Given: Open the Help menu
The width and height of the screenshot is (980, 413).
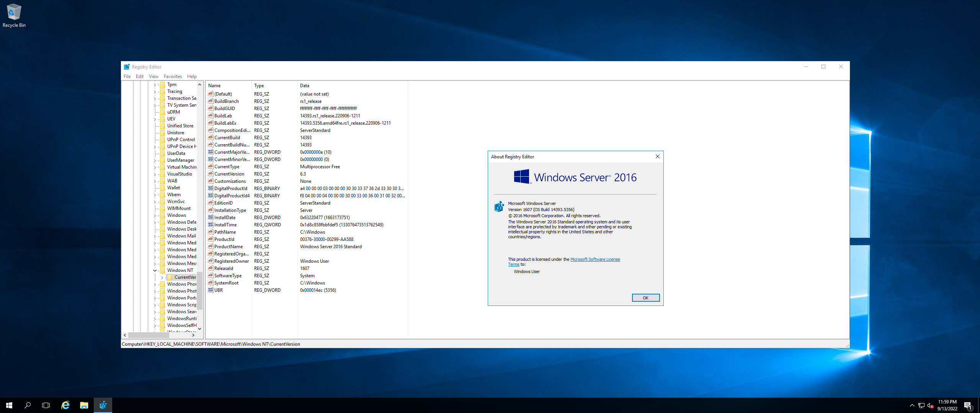Looking at the screenshot, I should (192, 76).
